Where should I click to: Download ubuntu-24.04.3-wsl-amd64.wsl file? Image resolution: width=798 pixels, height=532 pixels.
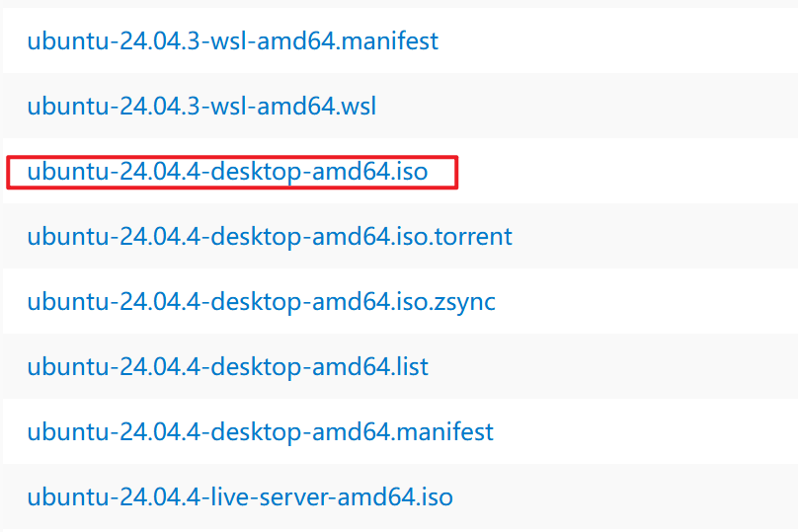click(201, 106)
